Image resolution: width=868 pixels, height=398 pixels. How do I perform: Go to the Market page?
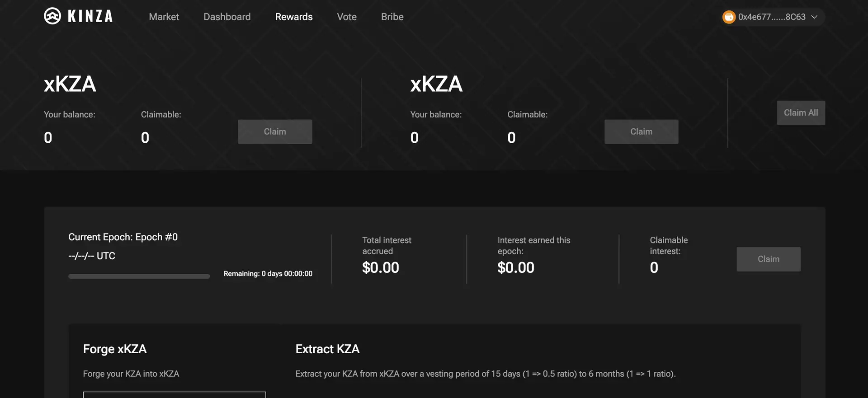(x=164, y=17)
